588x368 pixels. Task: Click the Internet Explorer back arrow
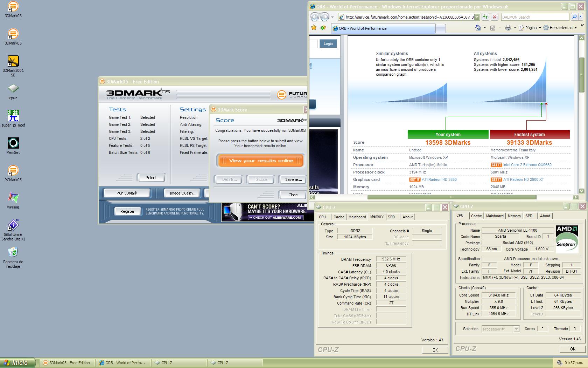(x=315, y=17)
